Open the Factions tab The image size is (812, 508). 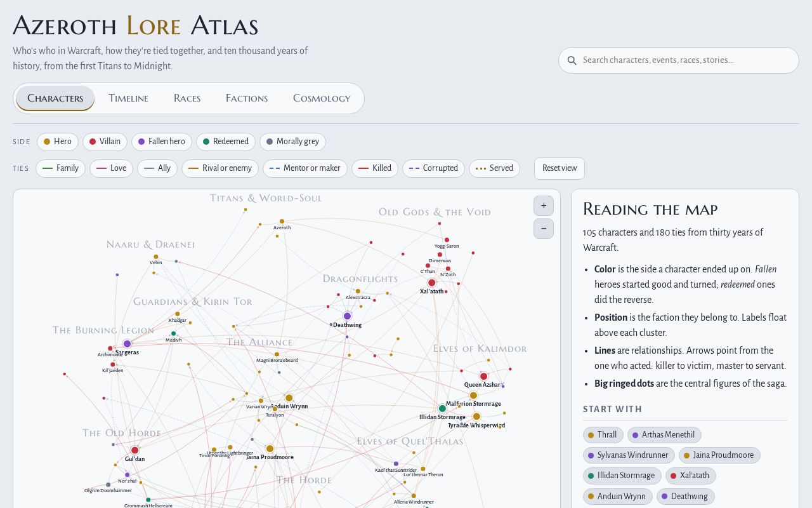pos(247,98)
